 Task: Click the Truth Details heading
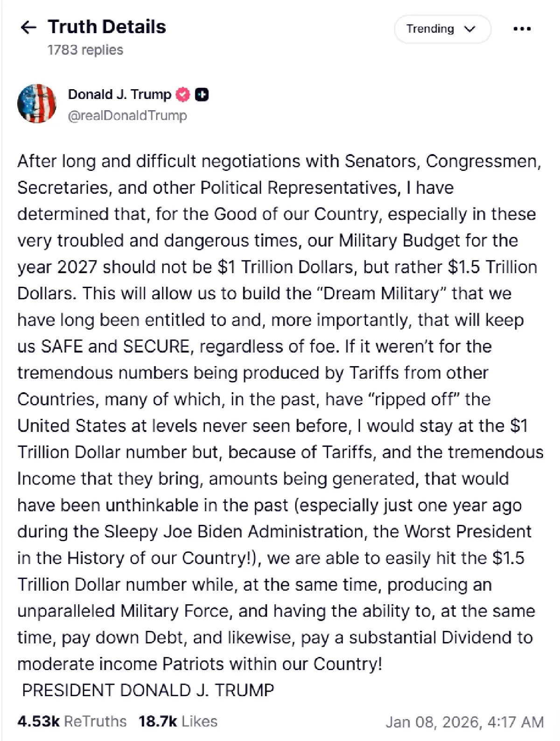click(x=107, y=27)
